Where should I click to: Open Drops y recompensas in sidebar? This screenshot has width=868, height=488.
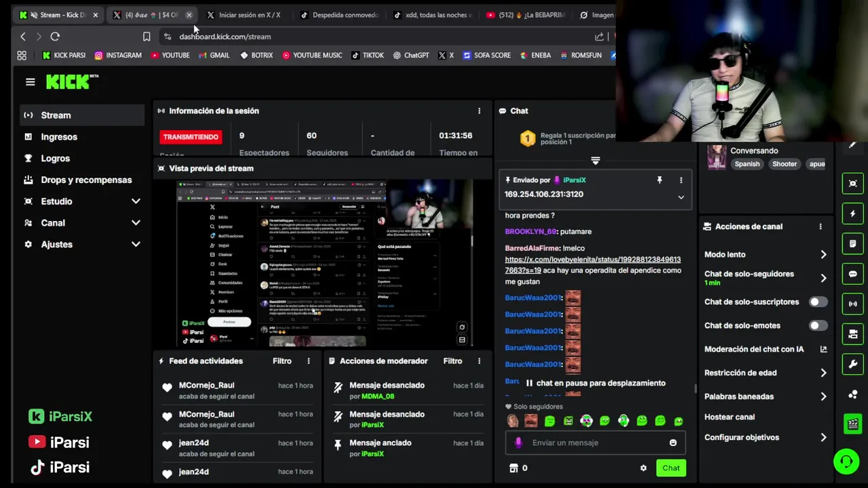83,180
